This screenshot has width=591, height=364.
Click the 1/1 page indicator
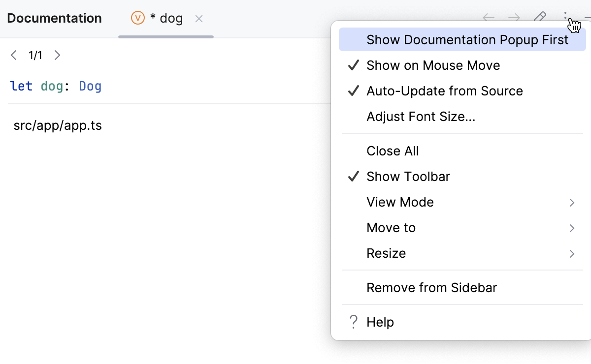(x=35, y=55)
